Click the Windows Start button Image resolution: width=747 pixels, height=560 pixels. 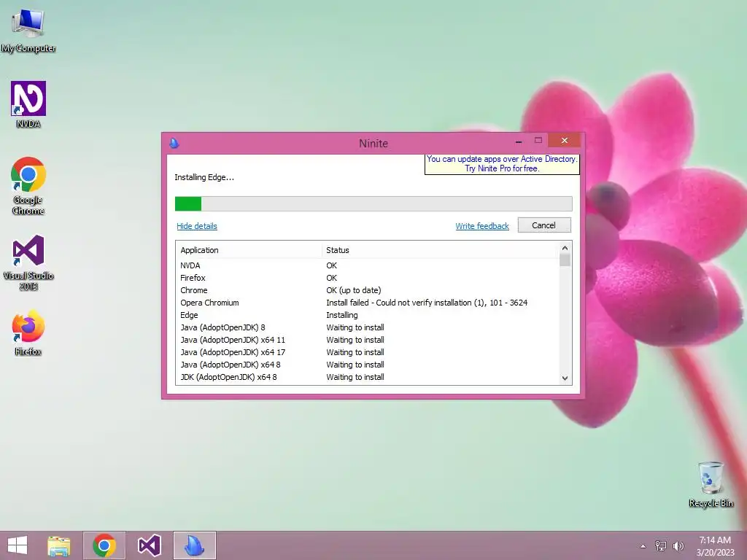click(x=18, y=545)
